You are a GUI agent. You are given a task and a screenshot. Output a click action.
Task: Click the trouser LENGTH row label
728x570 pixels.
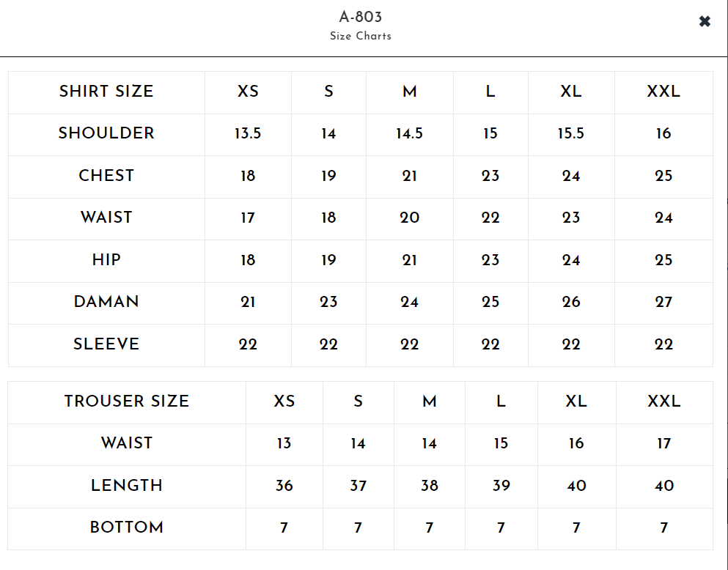coord(127,486)
